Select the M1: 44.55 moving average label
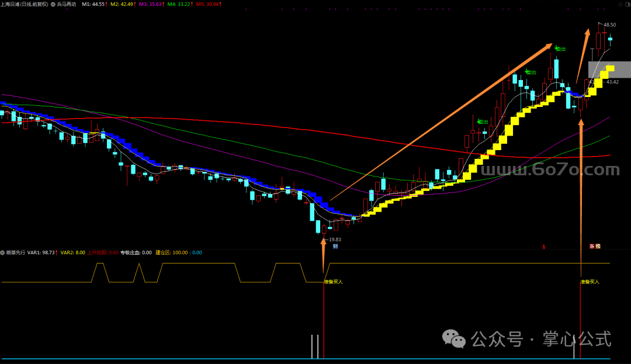Screen dimensions: 631x364 click(95, 4)
